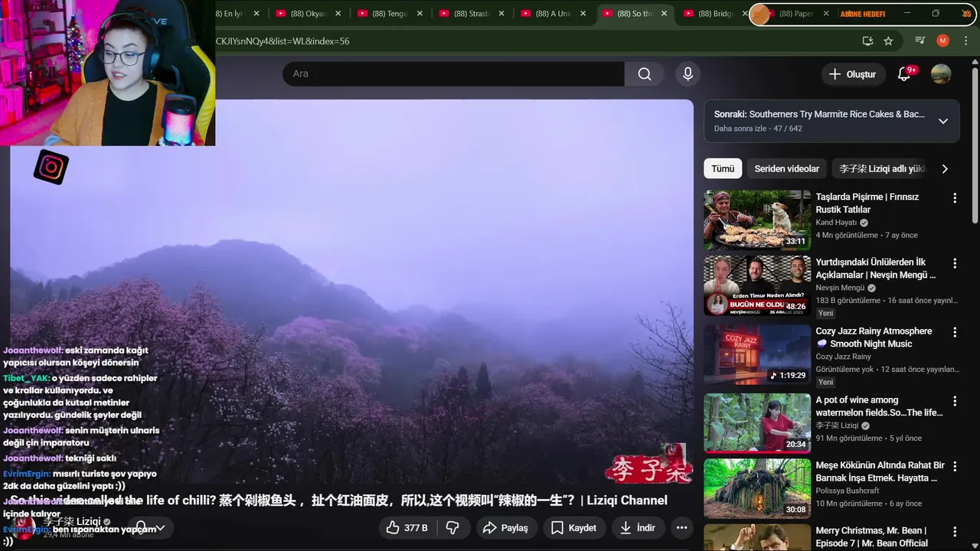The image size is (980, 551).
Task: Toggle the subscription notification bell dropdown
Action: coord(150,528)
